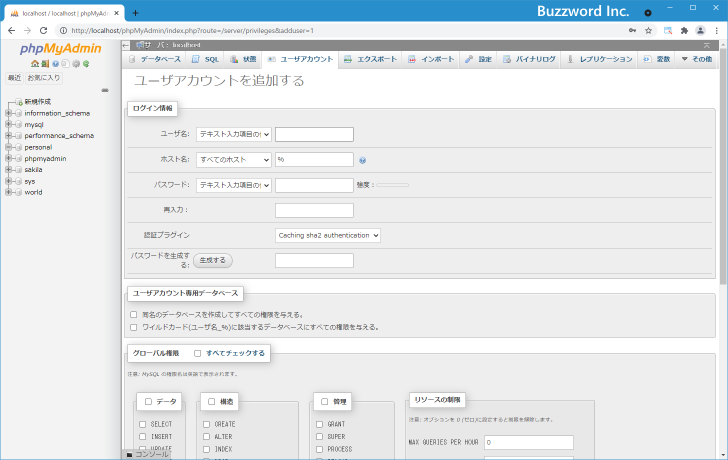Click the 再入力 password field
Viewport: 728px width, 460px height.
click(x=314, y=210)
